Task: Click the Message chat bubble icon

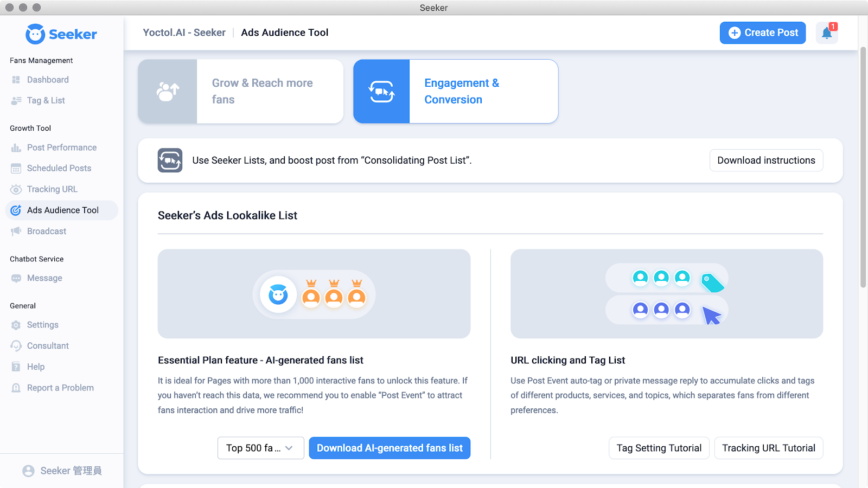Action: point(16,278)
